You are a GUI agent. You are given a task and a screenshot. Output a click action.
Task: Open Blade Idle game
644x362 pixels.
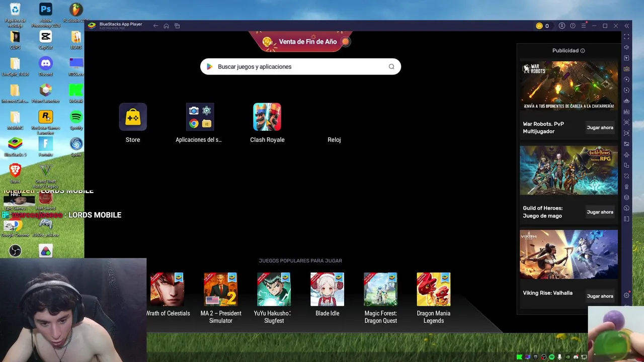327,289
